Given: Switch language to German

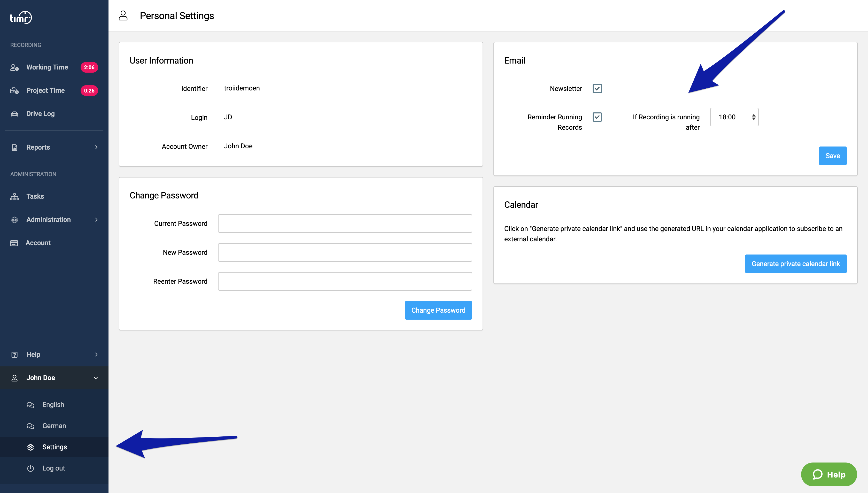Looking at the screenshot, I should tap(54, 426).
